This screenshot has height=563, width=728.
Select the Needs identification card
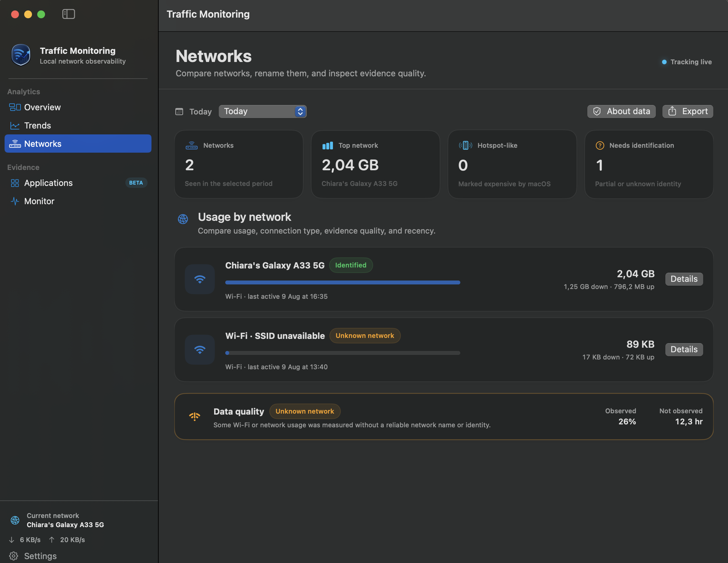[x=649, y=164]
